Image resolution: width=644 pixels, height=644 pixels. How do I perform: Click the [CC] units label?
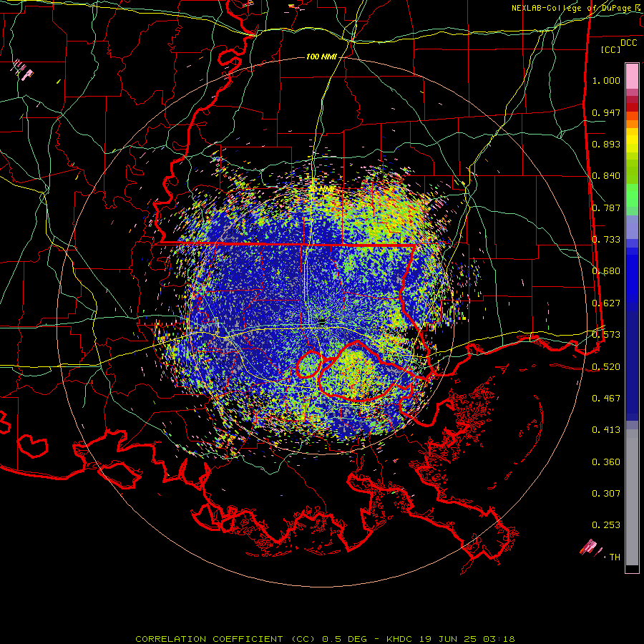tap(611, 49)
